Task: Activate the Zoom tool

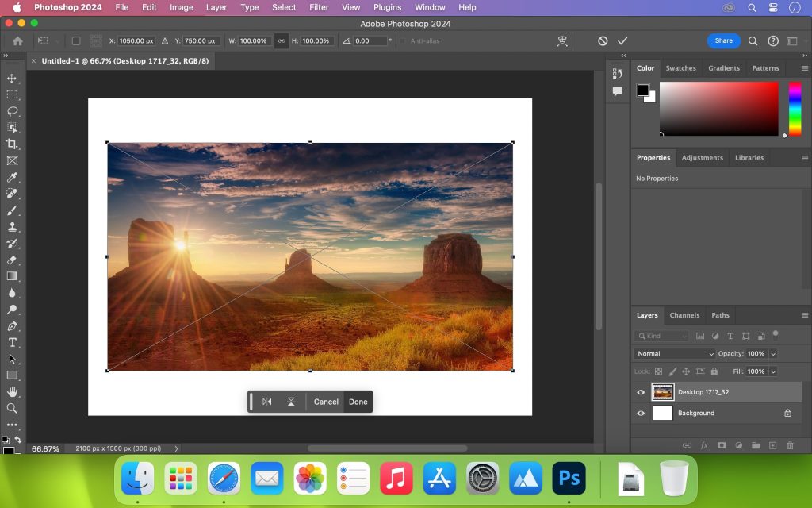Action: pos(12,408)
